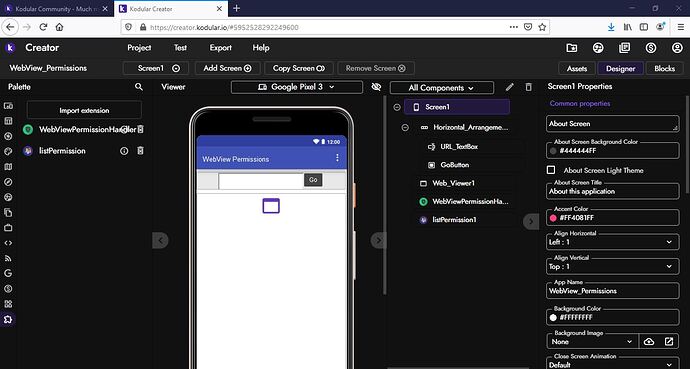Select URL_TextBox in the component tree
The image size is (690, 369).
[459, 146]
